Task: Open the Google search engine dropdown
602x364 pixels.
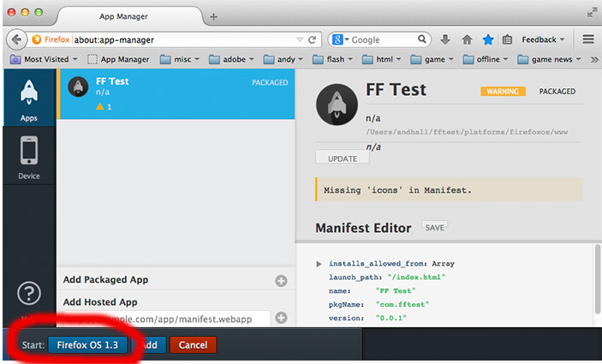Action: point(340,39)
